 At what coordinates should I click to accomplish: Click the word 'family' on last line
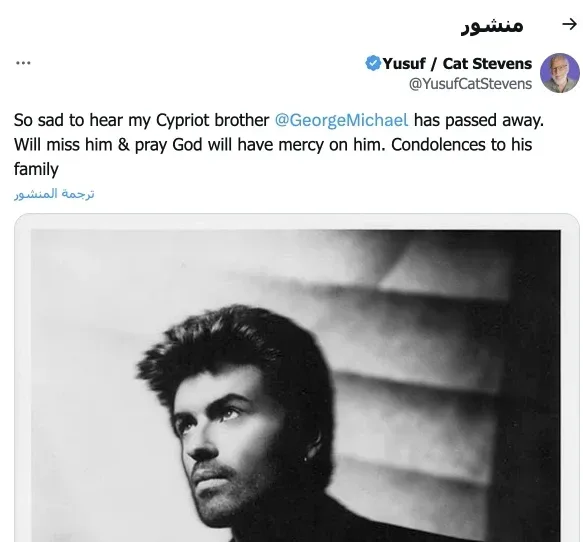coord(36,169)
